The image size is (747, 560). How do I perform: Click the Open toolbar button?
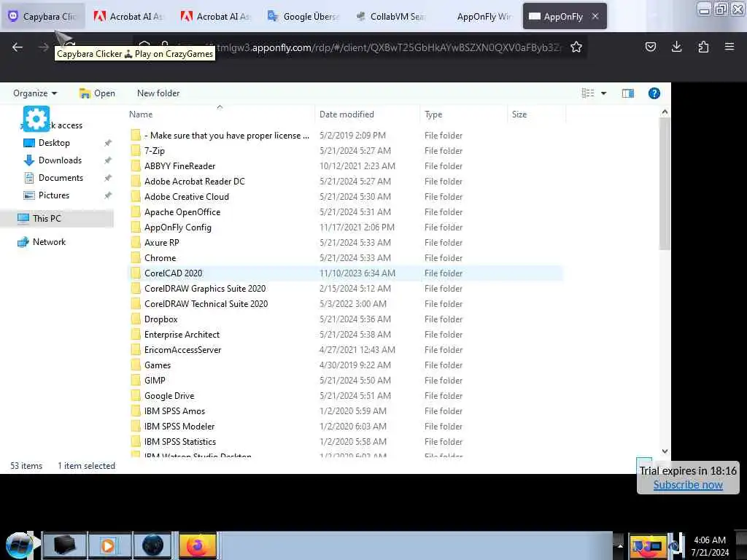click(x=97, y=93)
